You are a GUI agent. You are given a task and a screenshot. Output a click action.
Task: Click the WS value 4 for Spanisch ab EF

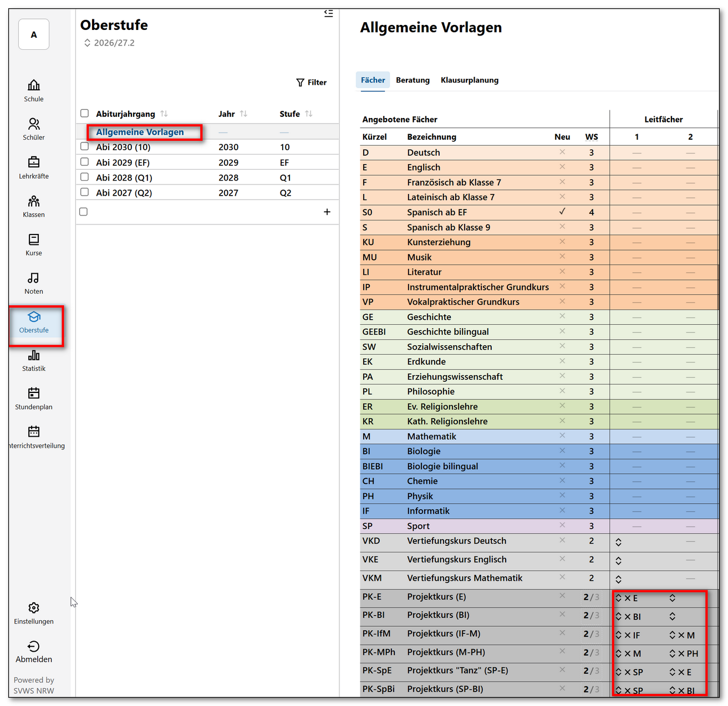[591, 212]
